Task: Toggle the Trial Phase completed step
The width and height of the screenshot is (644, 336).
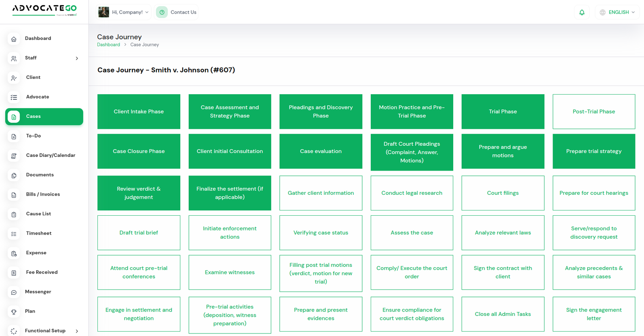Action: (503, 111)
